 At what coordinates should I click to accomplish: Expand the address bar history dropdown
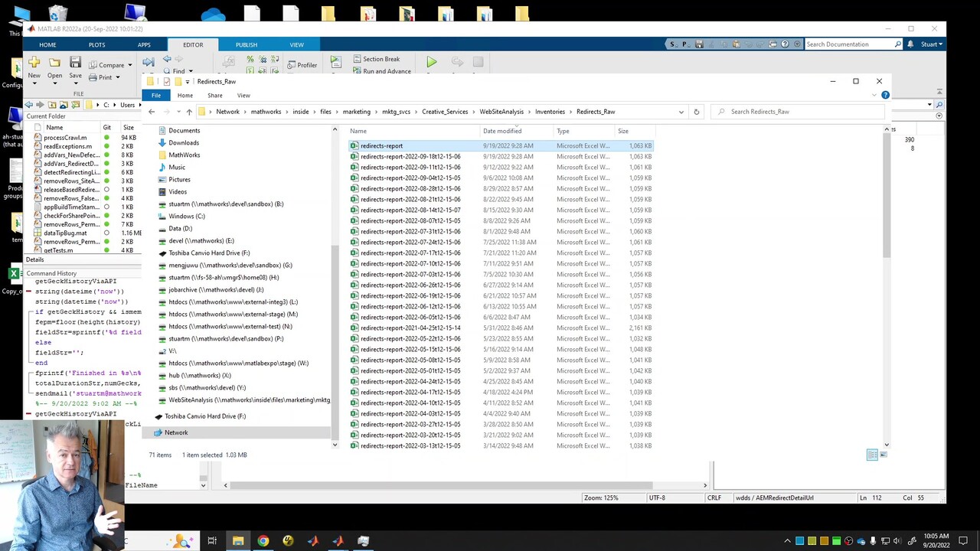coord(681,112)
